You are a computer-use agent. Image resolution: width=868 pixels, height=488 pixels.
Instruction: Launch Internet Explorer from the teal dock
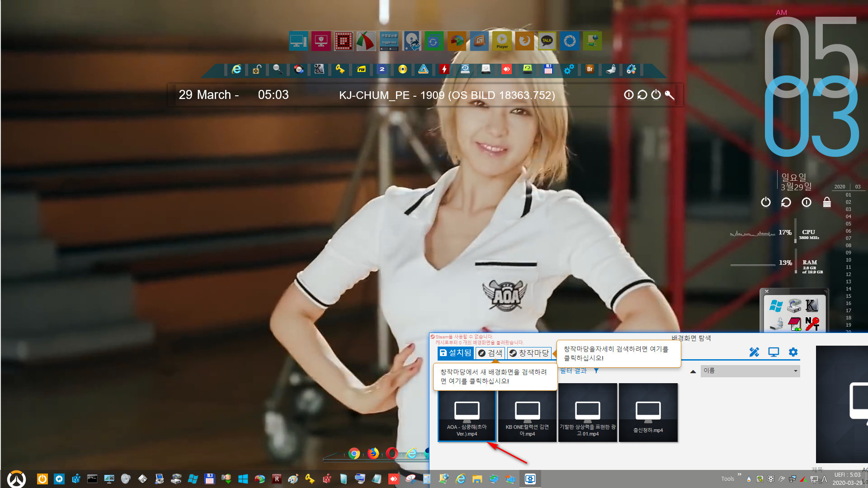[x=236, y=69]
